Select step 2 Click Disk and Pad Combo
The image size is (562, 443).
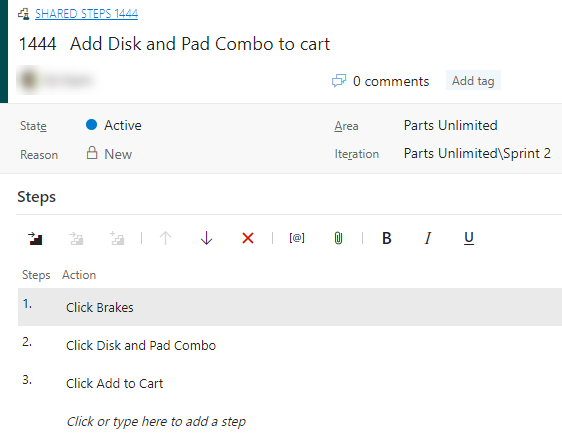point(141,346)
